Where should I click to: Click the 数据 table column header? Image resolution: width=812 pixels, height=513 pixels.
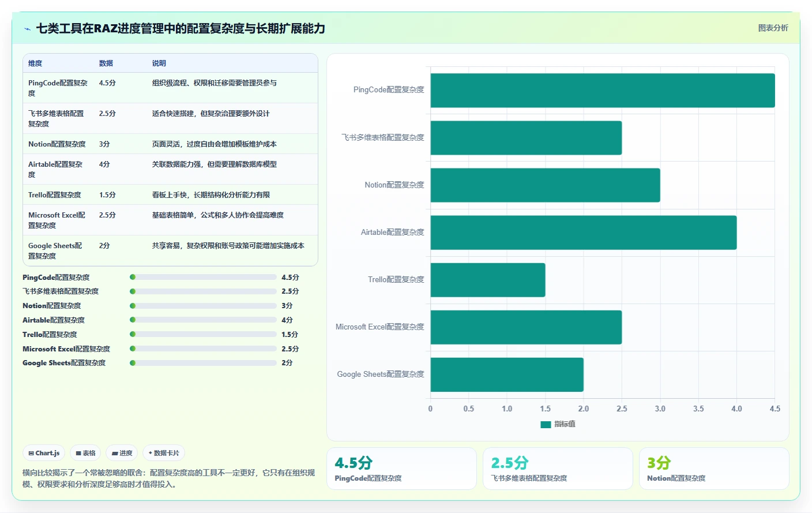coord(106,63)
